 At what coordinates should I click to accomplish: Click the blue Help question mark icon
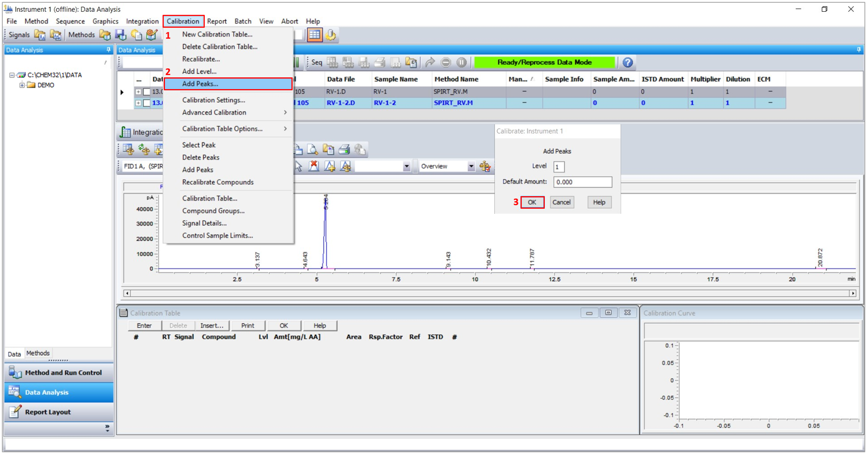click(x=627, y=62)
